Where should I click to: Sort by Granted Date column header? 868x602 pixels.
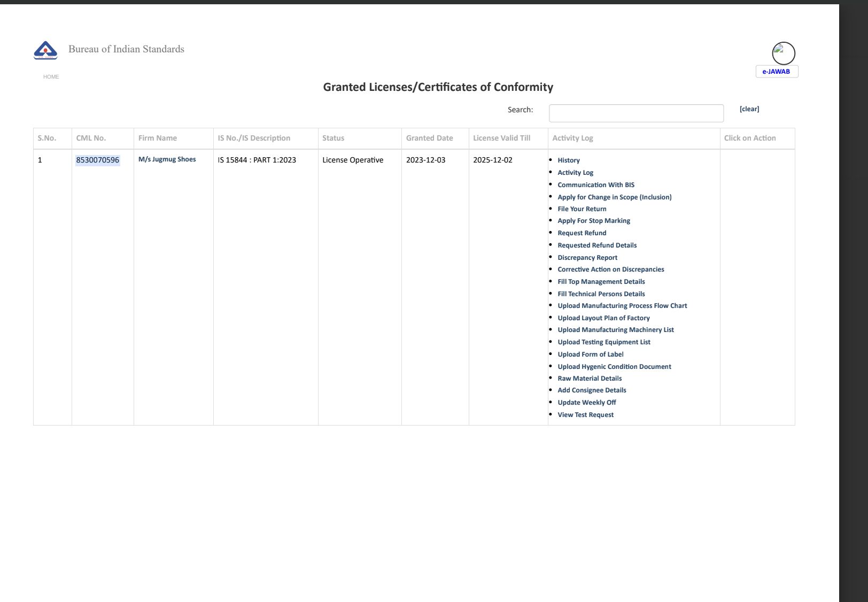click(x=430, y=138)
